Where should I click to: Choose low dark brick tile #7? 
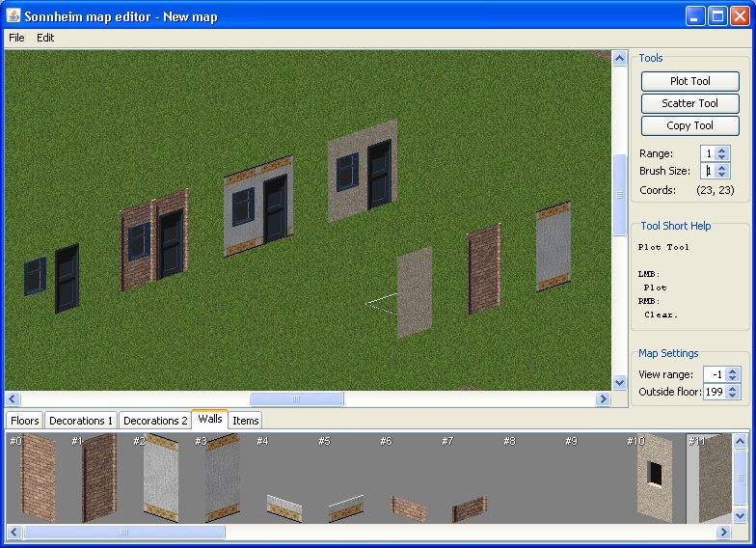point(470,507)
